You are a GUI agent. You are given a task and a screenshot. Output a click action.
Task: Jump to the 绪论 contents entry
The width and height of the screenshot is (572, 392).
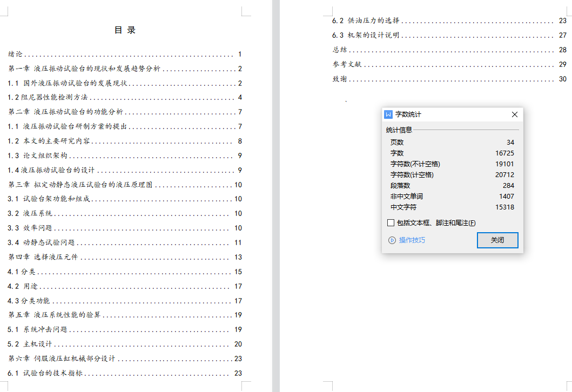point(16,55)
